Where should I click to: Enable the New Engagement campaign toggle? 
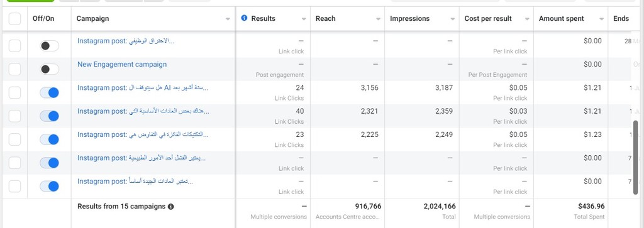49,69
